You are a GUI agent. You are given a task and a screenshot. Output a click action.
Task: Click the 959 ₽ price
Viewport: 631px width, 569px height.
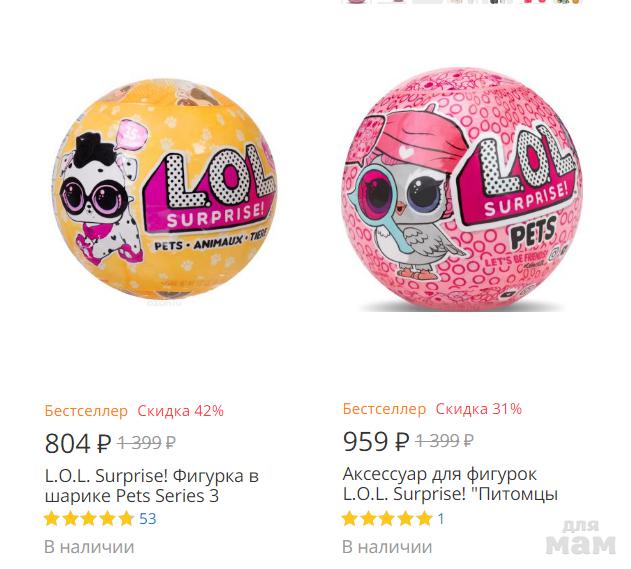376,441
